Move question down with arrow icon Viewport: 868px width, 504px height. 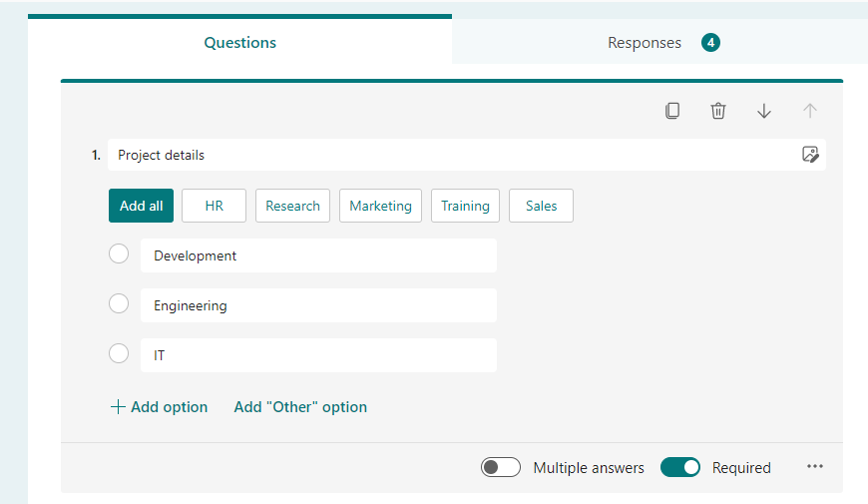click(x=764, y=111)
